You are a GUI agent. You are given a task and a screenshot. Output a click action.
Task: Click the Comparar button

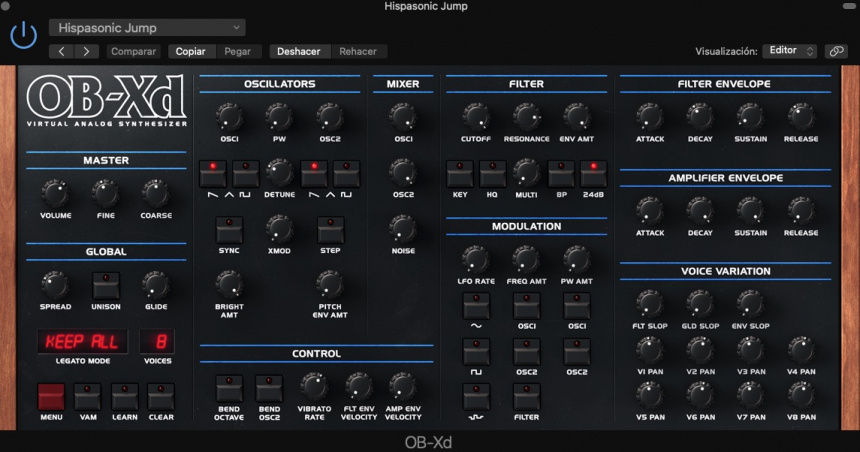(134, 51)
